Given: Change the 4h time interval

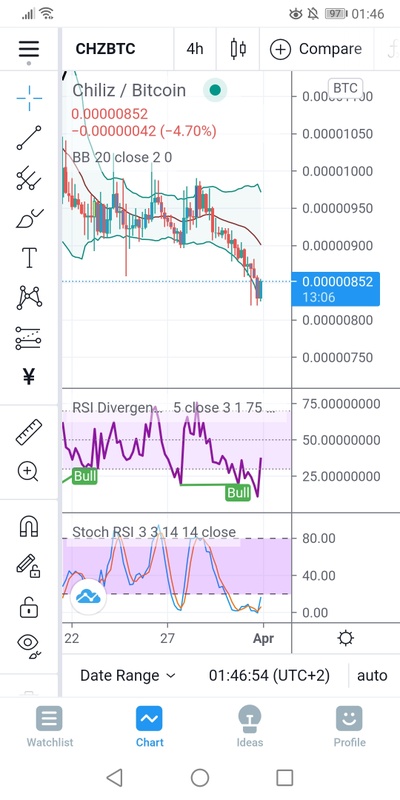Looking at the screenshot, I should [195, 49].
